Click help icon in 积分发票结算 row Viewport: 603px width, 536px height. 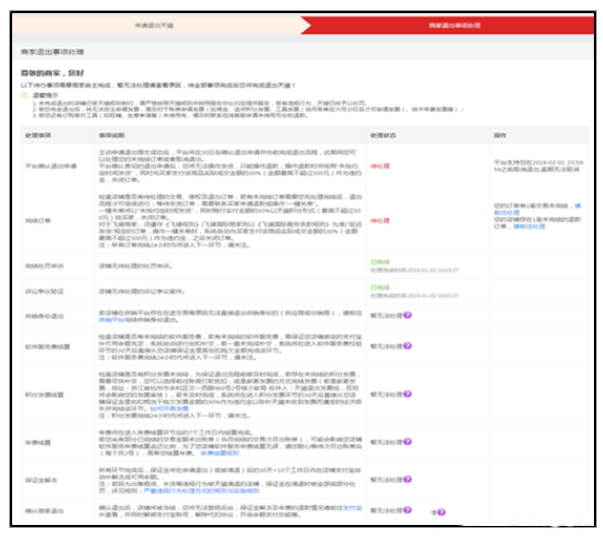[x=408, y=393]
